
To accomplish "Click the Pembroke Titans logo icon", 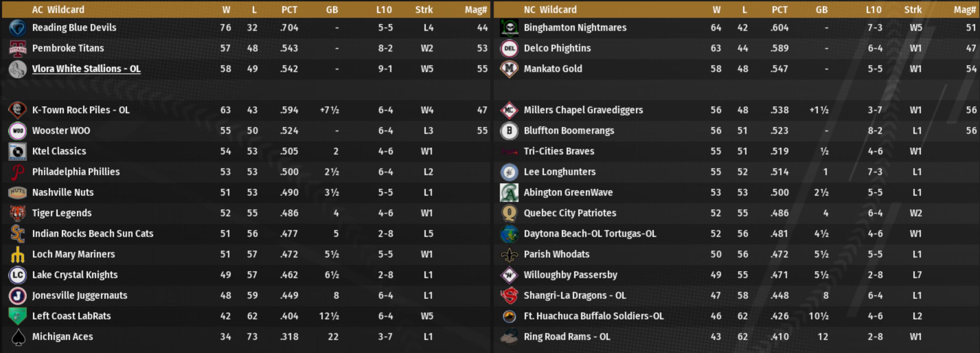I will click(18, 49).
